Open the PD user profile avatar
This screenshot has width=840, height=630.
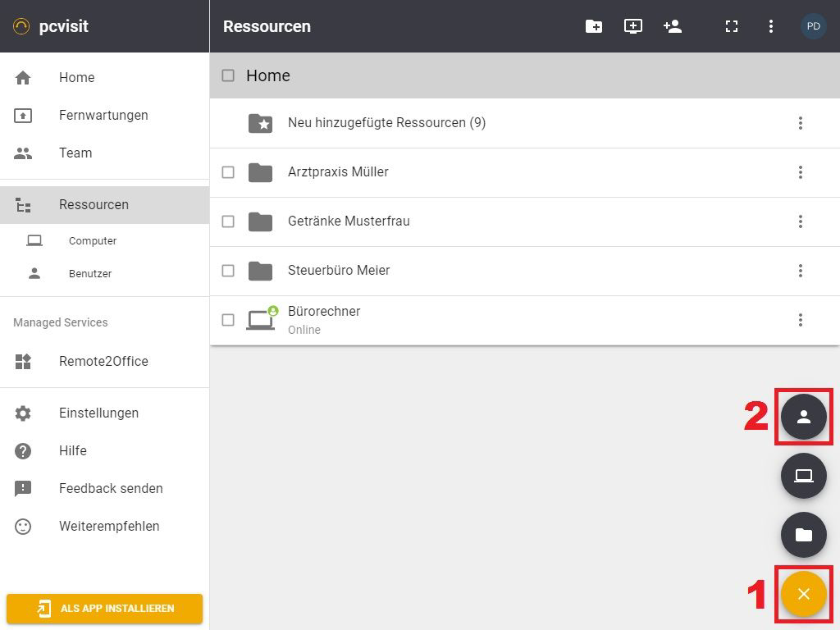coord(813,26)
